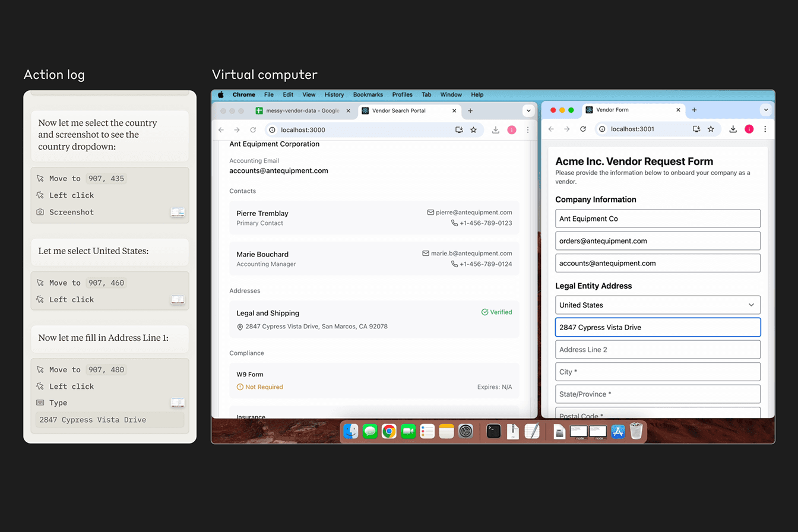This screenshot has height=532, width=798.
Task: Click the City input field
Action: [x=657, y=372]
